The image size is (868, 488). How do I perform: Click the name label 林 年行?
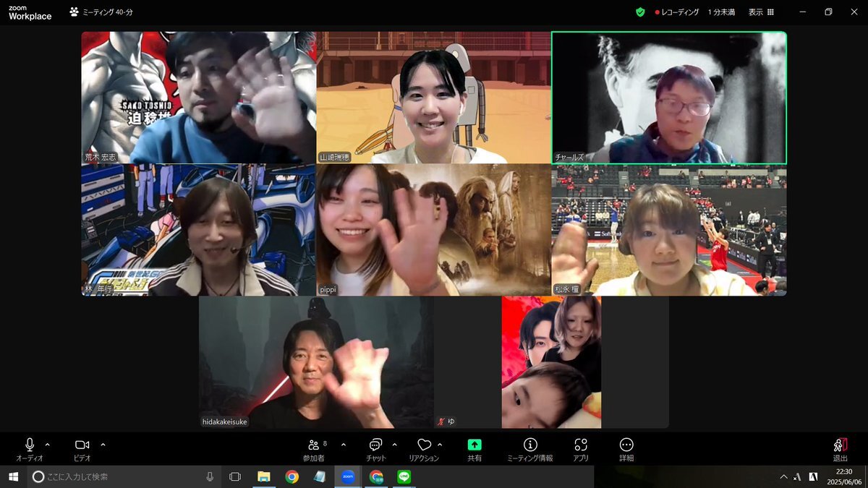[x=100, y=289]
